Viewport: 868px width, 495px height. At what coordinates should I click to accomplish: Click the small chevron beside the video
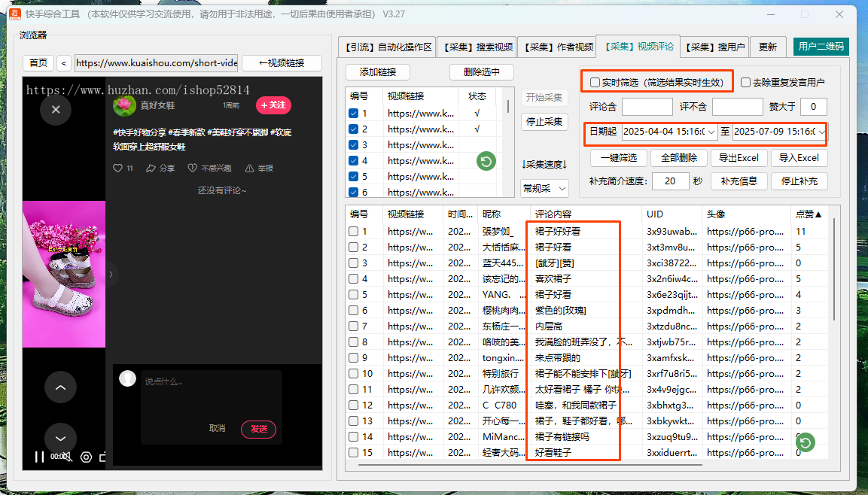point(111,274)
